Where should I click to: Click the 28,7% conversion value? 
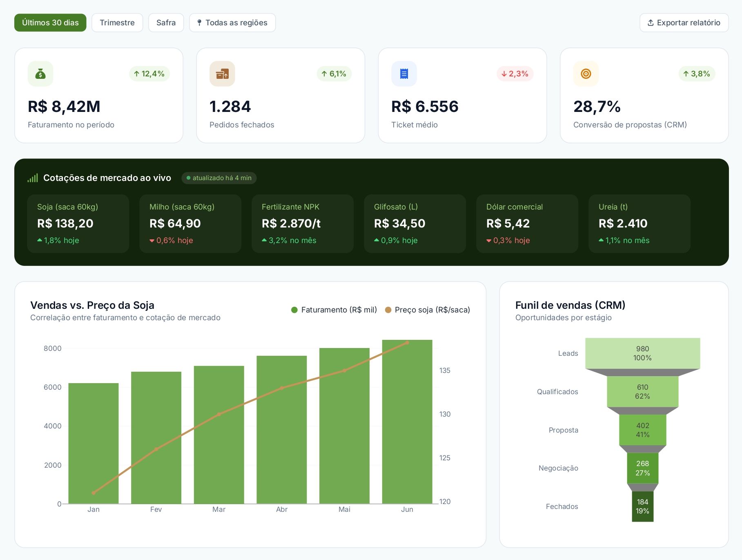tap(597, 107)
